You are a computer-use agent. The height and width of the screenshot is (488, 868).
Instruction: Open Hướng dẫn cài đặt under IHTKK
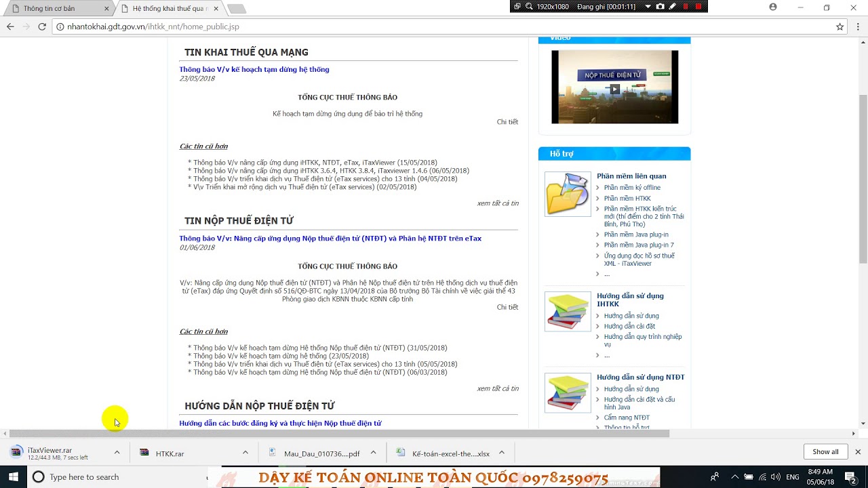tap(629, 326)
